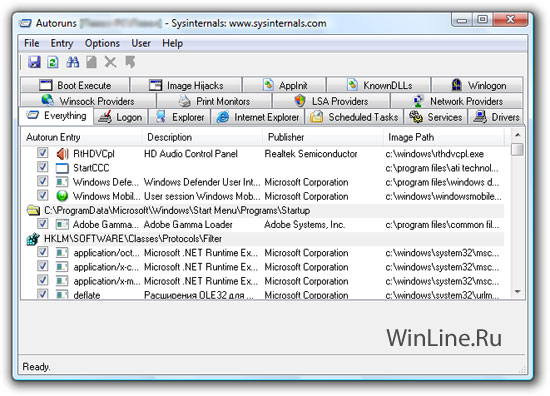Disable the Windows Mobile autorun checkbox
Viewport: 550px width, 396px height.
[x=42, y=195]
